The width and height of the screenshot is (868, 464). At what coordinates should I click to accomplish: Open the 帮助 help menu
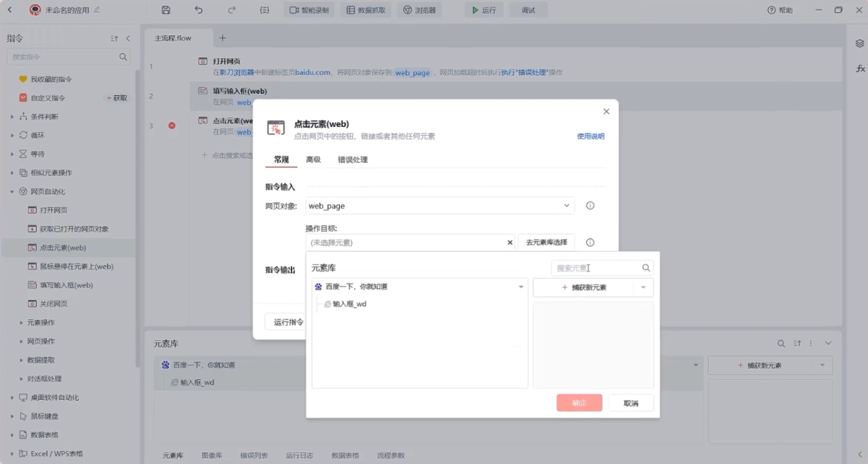point(780,10)
